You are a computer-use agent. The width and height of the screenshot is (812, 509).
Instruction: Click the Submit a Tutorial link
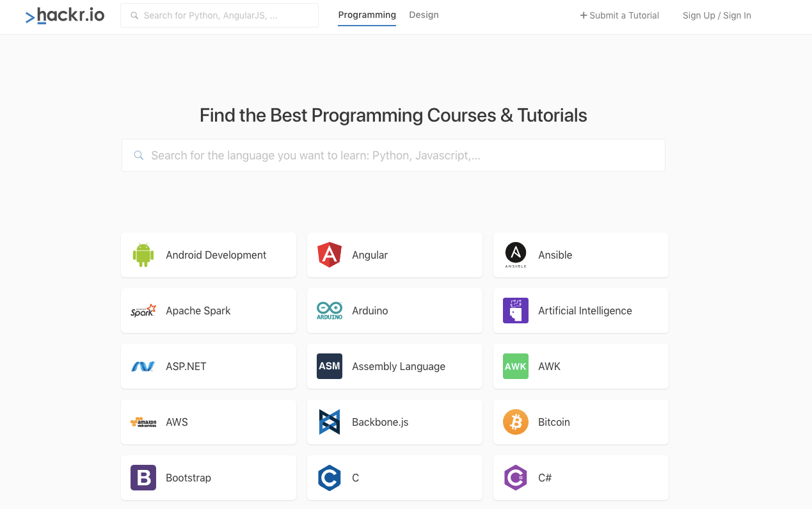coord(619,15)
